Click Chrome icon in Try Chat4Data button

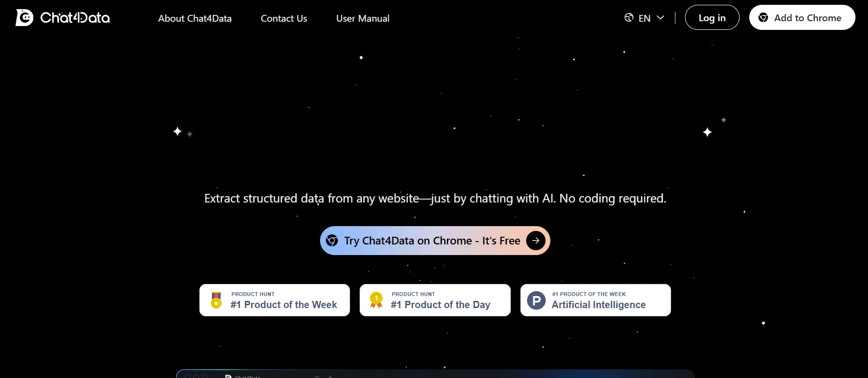pos(332,241)
